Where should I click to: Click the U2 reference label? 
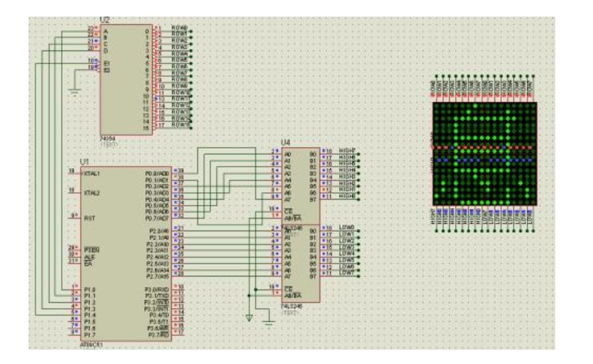pos(105,20)
